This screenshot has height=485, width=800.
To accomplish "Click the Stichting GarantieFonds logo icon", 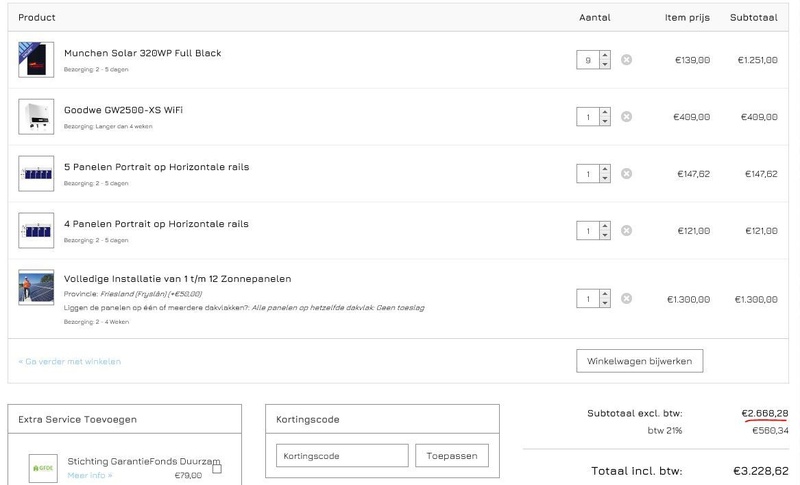I will click(x=44, y=467).
